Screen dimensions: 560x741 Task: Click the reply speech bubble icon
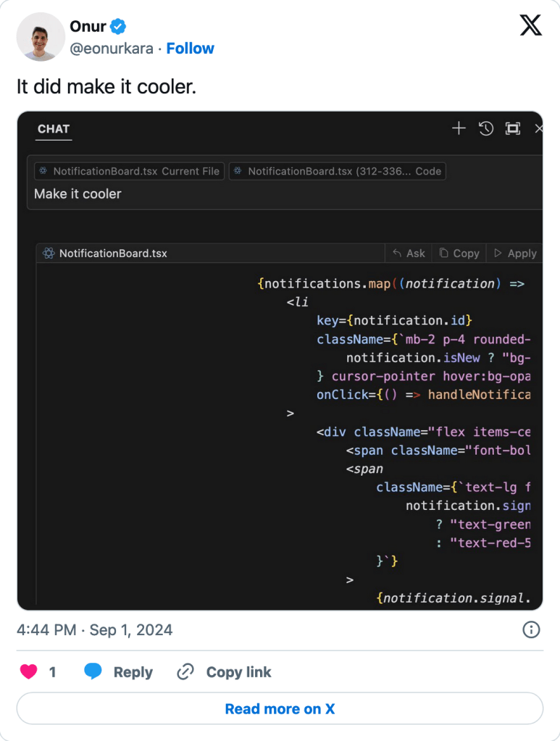click(93, 672)
